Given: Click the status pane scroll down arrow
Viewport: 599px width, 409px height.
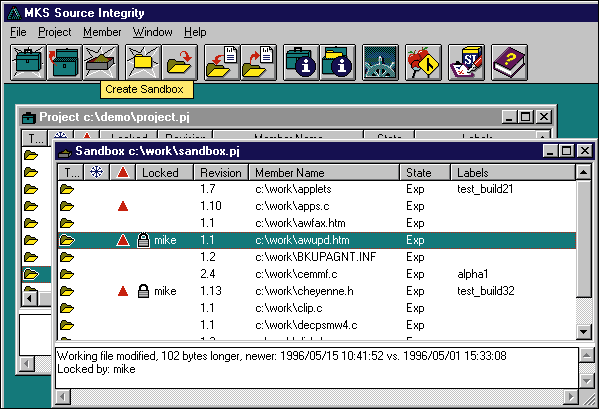Looking at the screenshot, I should coord(586,380).
